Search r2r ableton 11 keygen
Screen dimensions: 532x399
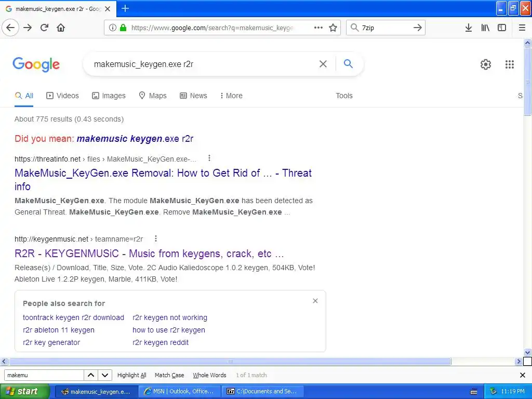pyautogui.click(x=58, y=330)
